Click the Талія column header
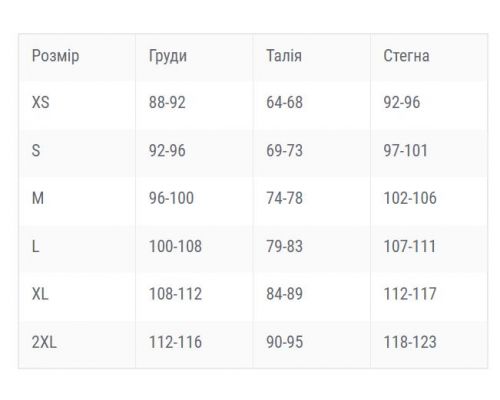The width and height of the screenshot is (500, 400). [x=284, y=56]
